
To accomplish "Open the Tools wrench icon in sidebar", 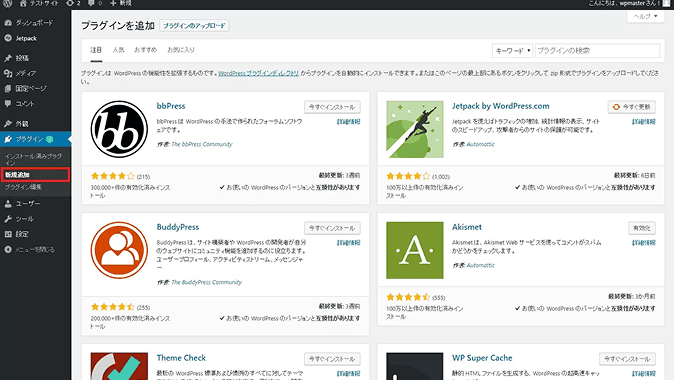I will point(8,219).
